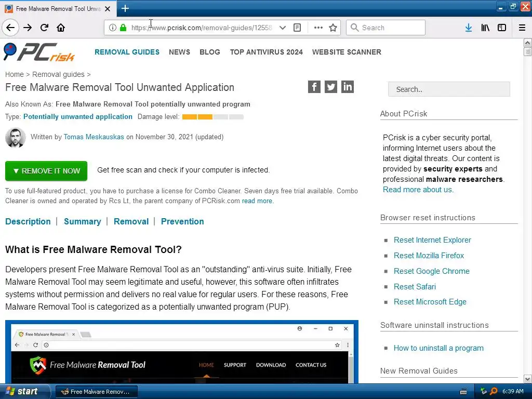Click the orange magnifier tray icon
Image resolution: width=532 pixels, height=399 pixels.
coord(494,391)
